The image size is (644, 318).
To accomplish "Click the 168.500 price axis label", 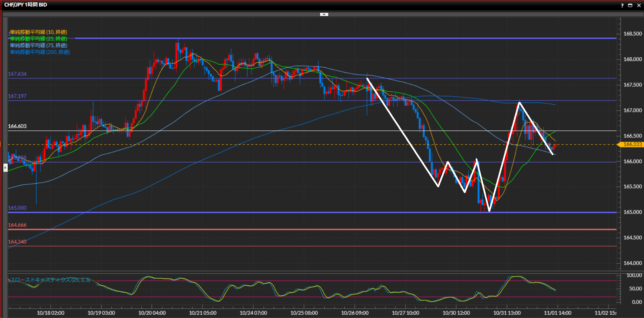I will [x=632, y=34].
